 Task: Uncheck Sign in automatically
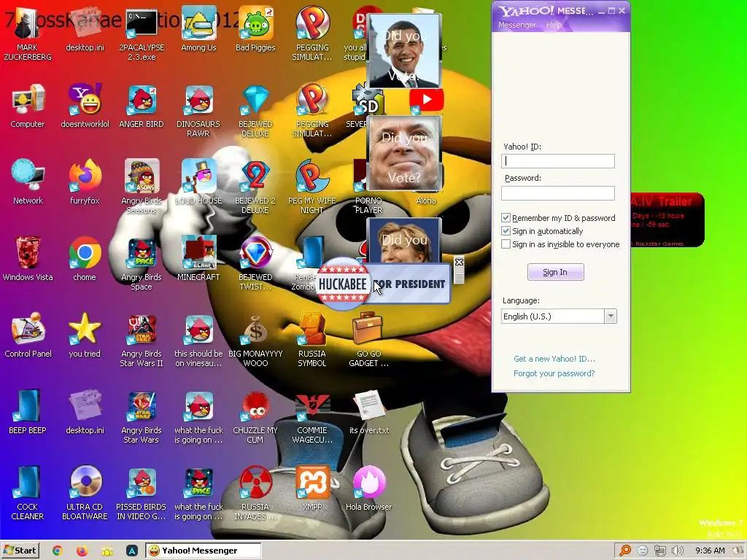pyautogui.click(x=506, y=231)
